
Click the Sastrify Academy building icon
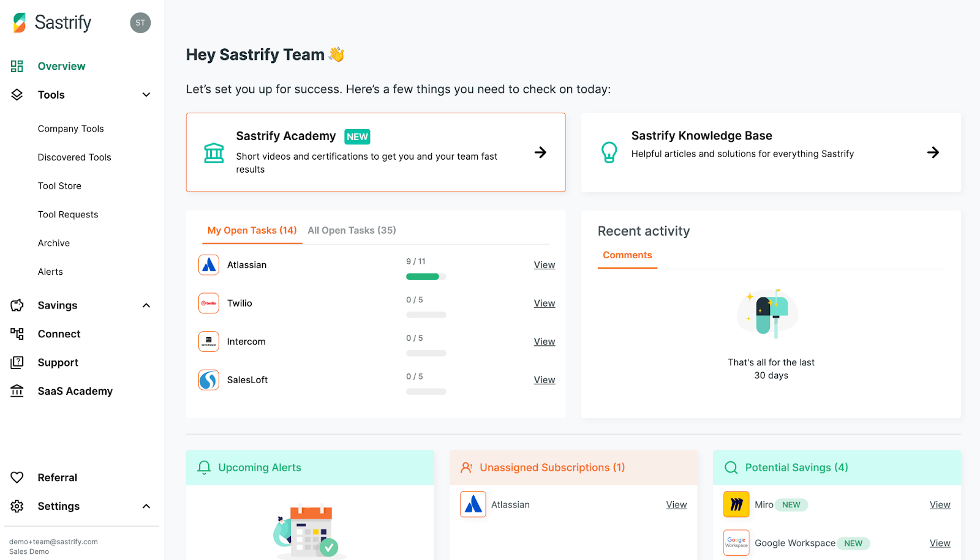[214, 152]
